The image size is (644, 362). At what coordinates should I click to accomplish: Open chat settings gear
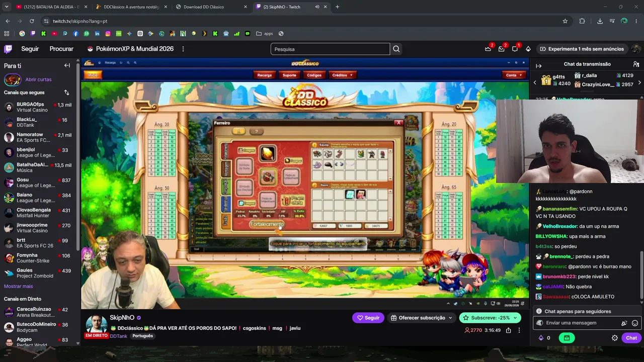coord(614,338)
